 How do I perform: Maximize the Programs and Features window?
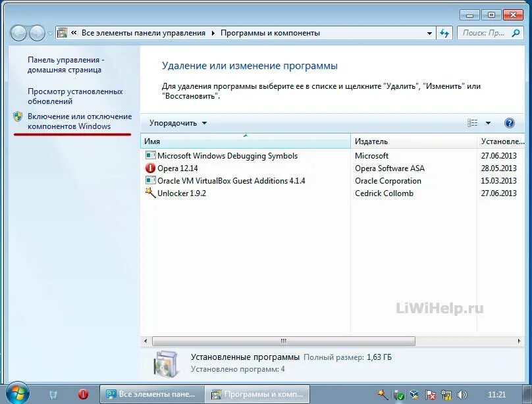point(491,15)
